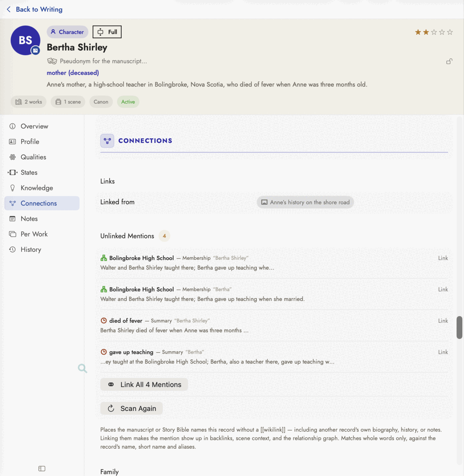Open the Character type badge
Image resolution: width=464 pixels, height=476 pixels.
click(x=67, y=32)
